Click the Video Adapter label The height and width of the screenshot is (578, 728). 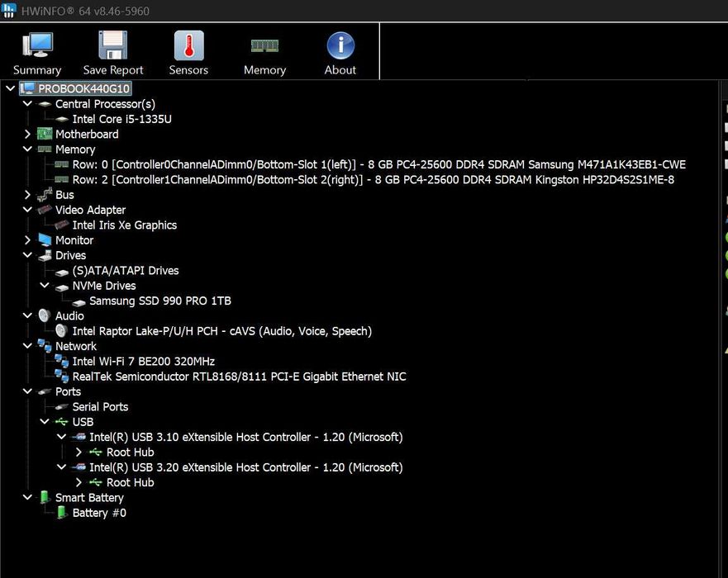[91, 210]
